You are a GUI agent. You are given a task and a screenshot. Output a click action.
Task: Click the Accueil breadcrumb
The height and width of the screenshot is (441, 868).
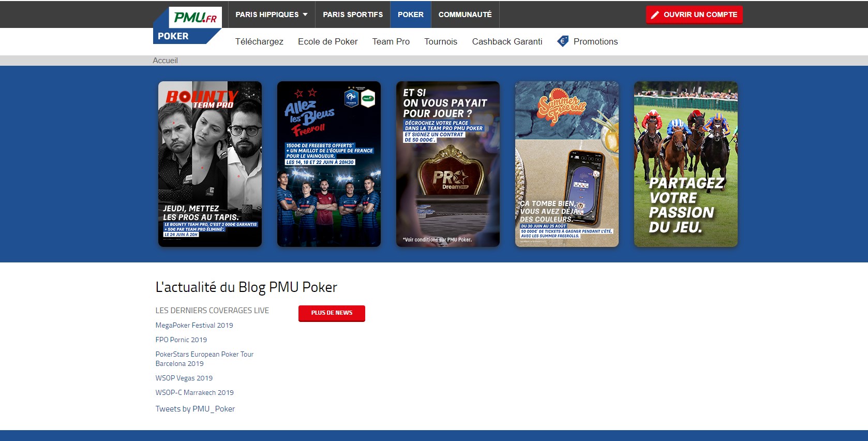(x=165, y=61)
